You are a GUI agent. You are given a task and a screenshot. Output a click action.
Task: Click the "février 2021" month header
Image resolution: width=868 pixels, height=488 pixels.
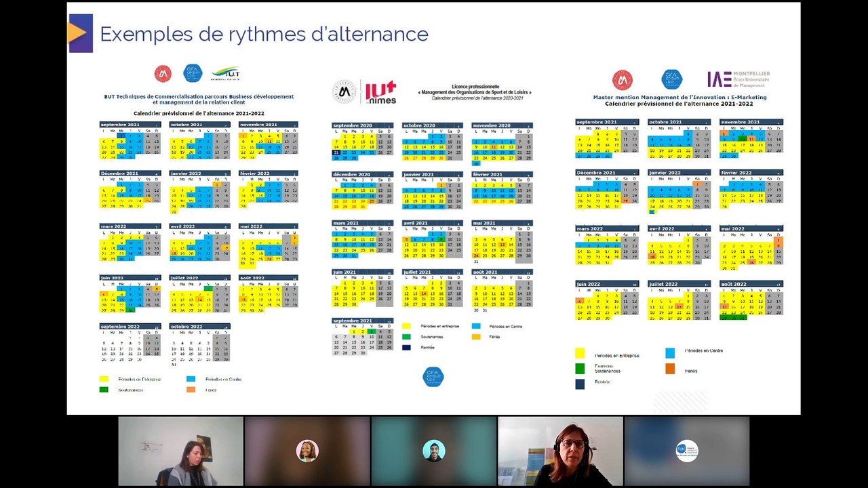tap(502, 174)
